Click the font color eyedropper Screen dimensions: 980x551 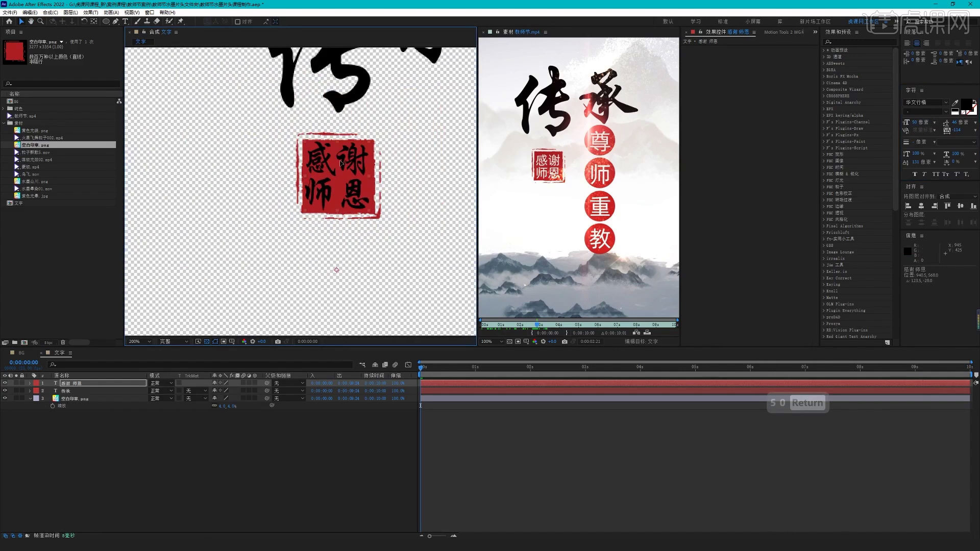click(955, 103)
